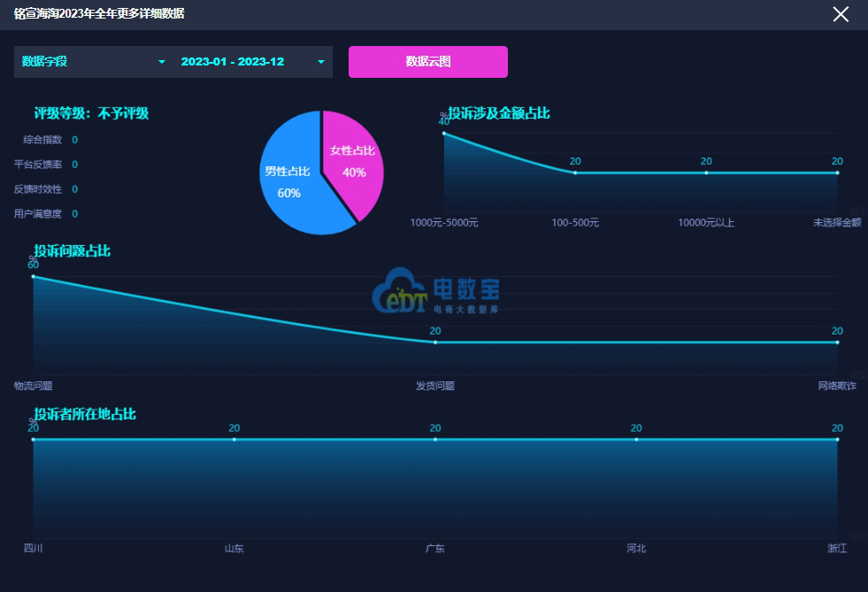The width and height of the screenshot is (868, 592).
Task: Expand the 2023-01 - 2023-12 date range dropdown
Action: pyautogui.click(x=252, y=62)
